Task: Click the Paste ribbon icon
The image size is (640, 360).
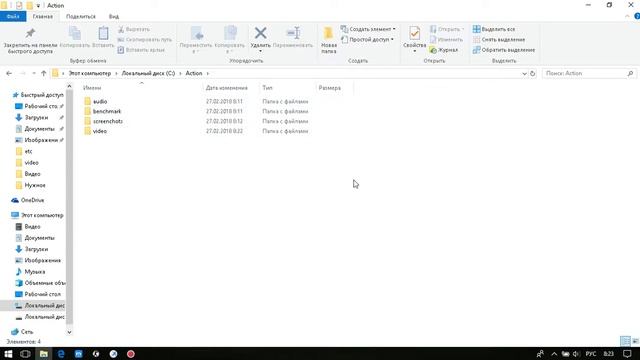Action: (x=103, y=38)
